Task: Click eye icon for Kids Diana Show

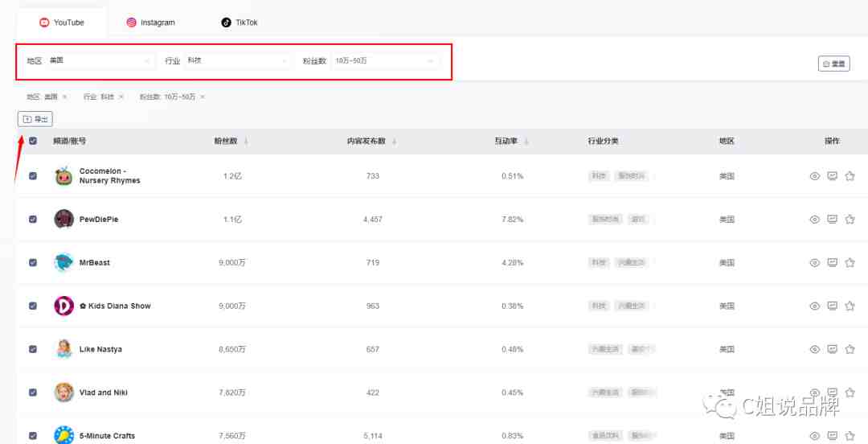Action: coord(814,306)
